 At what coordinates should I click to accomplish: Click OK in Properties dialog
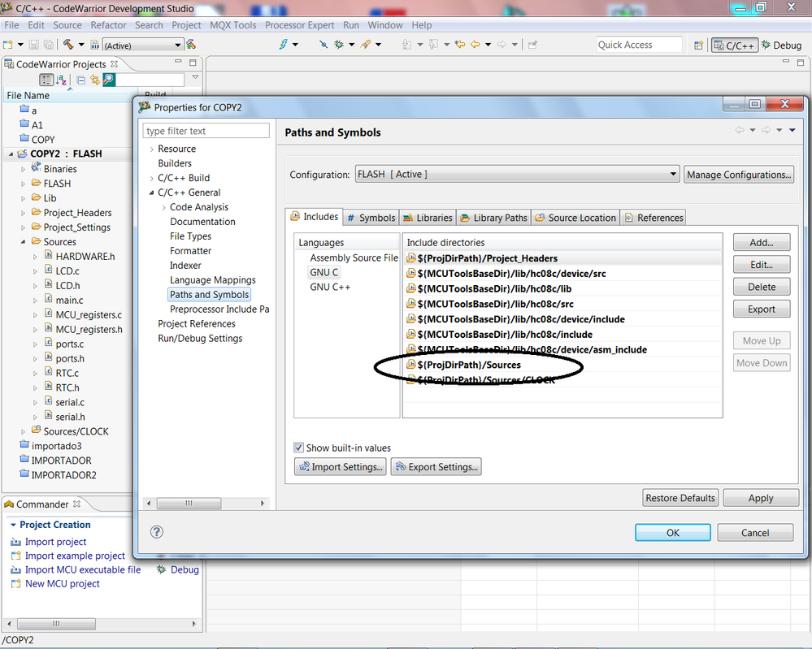[673, 533]
